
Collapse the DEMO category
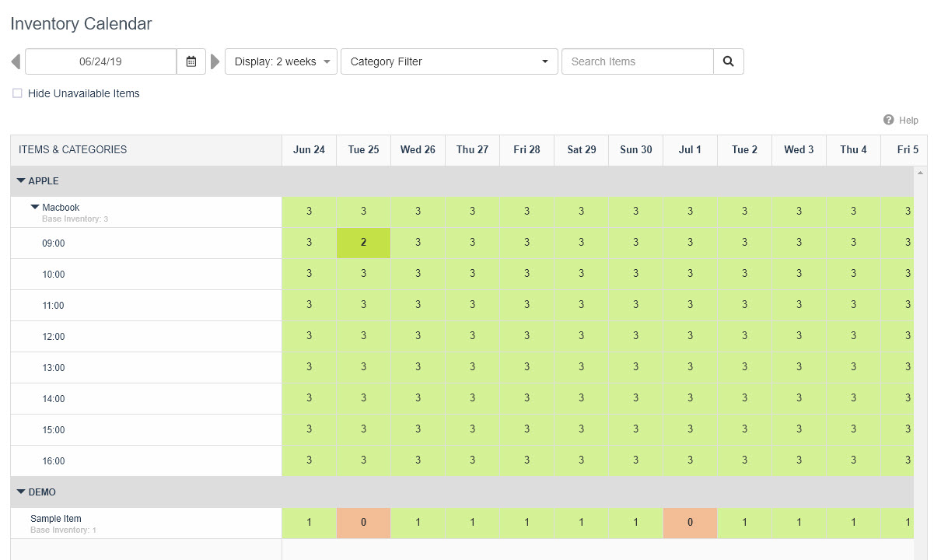pos(21,492)
